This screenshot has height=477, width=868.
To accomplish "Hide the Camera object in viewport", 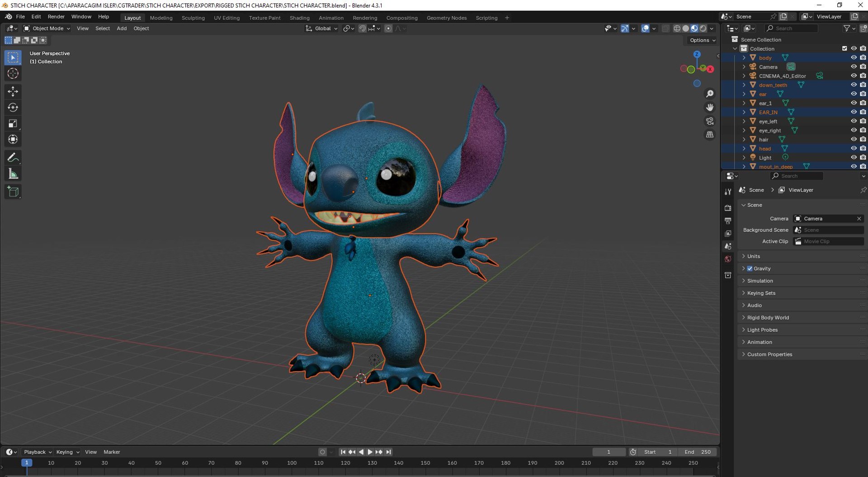I will tap(854, 66).
